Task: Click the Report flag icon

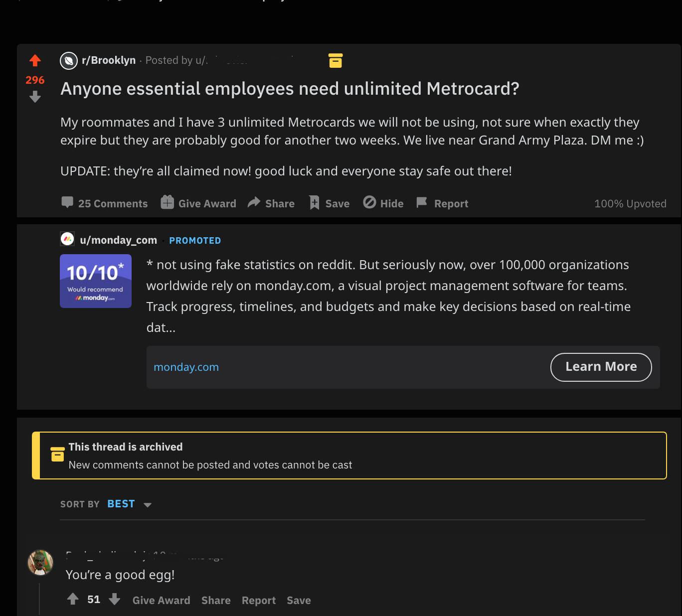Action: coord(422,202)
